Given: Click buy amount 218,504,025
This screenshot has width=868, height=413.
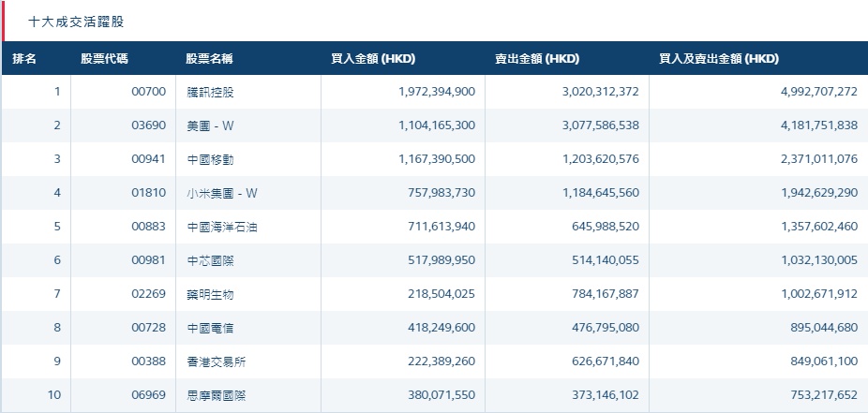Looking at the screenshot, I should coord(441,294).
